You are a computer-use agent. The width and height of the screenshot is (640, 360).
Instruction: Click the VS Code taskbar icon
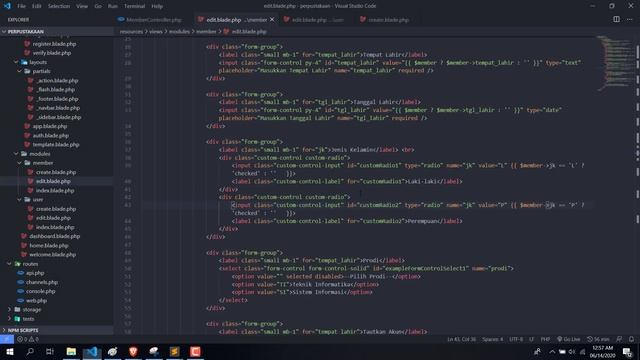click(92, 351)
